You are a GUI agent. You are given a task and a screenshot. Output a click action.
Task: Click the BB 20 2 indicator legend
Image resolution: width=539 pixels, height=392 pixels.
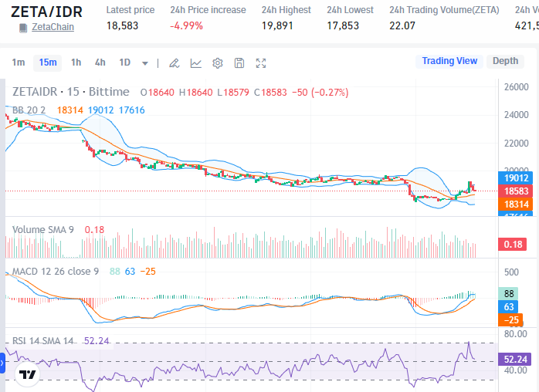pos(29,110)
